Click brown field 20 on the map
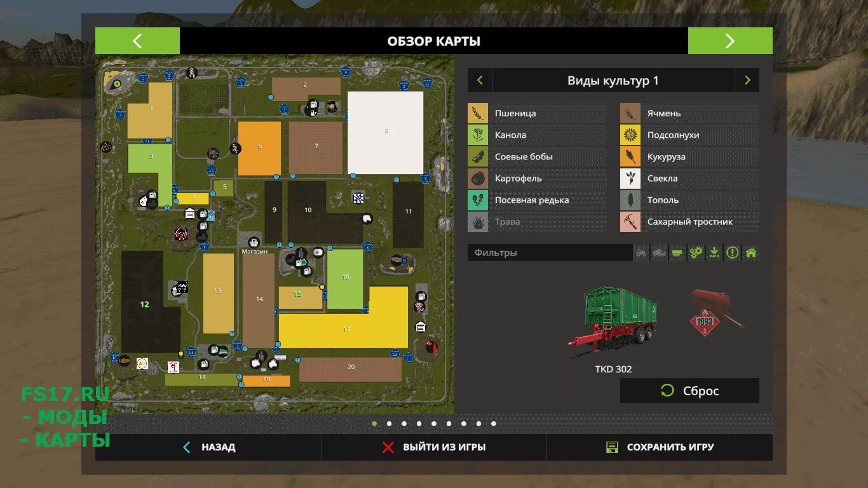868x488 pixels. pos(350,369)
